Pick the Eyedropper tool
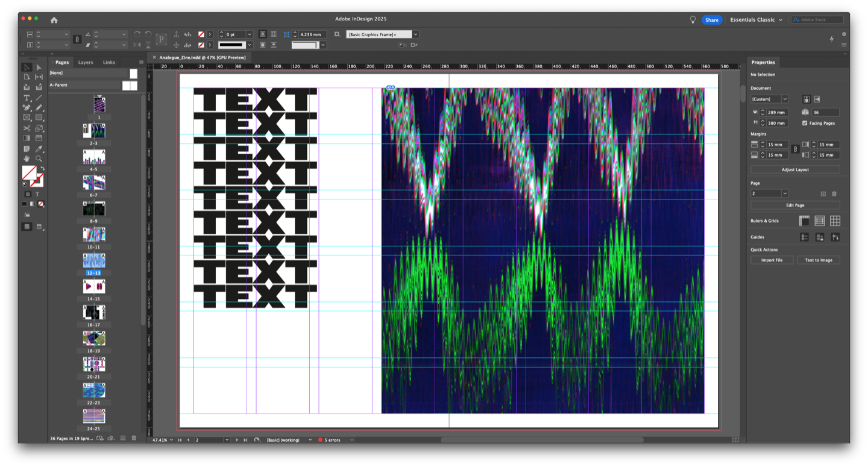The image size is (868, 467). pos(39,148)
